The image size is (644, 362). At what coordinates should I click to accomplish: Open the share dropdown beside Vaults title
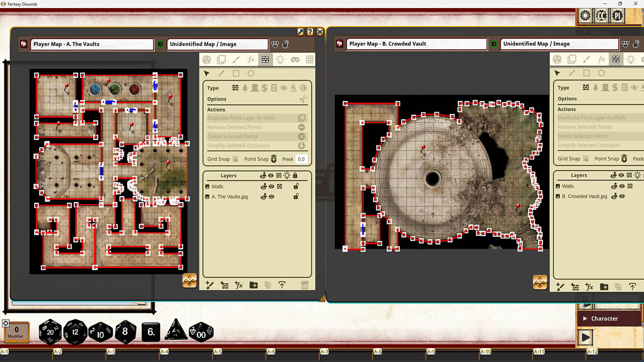(275, 44)
